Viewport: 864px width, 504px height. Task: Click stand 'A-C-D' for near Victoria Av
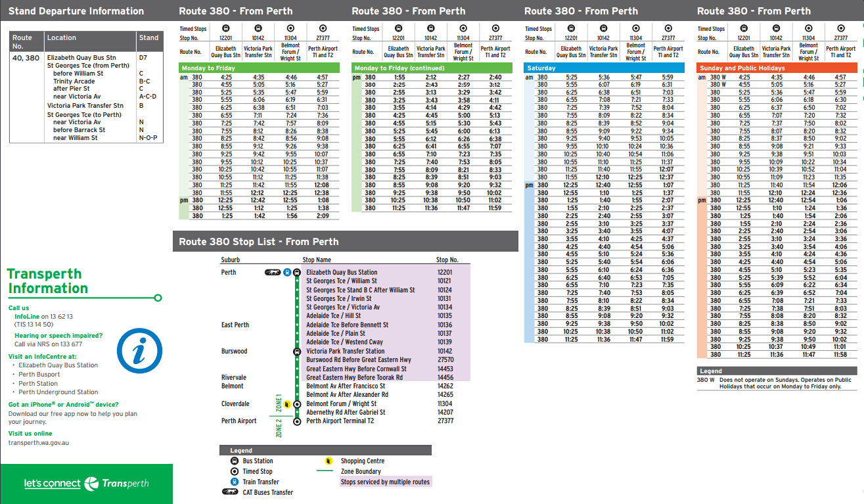pyautogui.click(x=148, y=97)
